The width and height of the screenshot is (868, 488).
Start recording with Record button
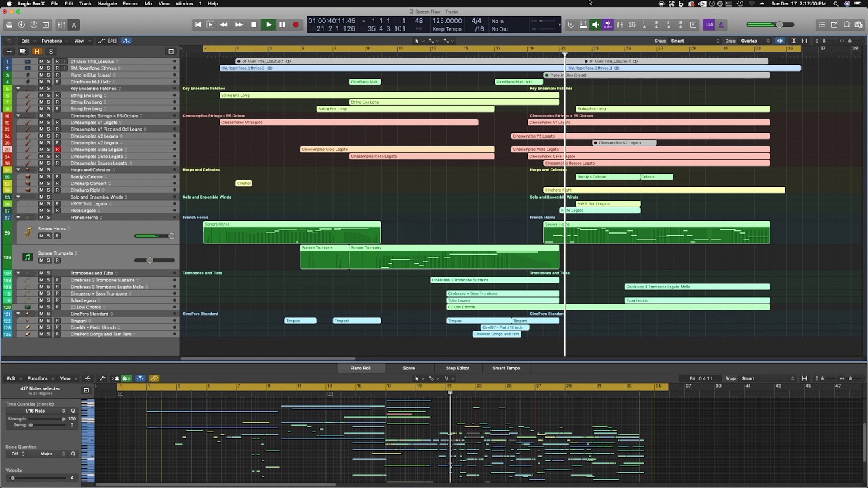coord(296,24)
